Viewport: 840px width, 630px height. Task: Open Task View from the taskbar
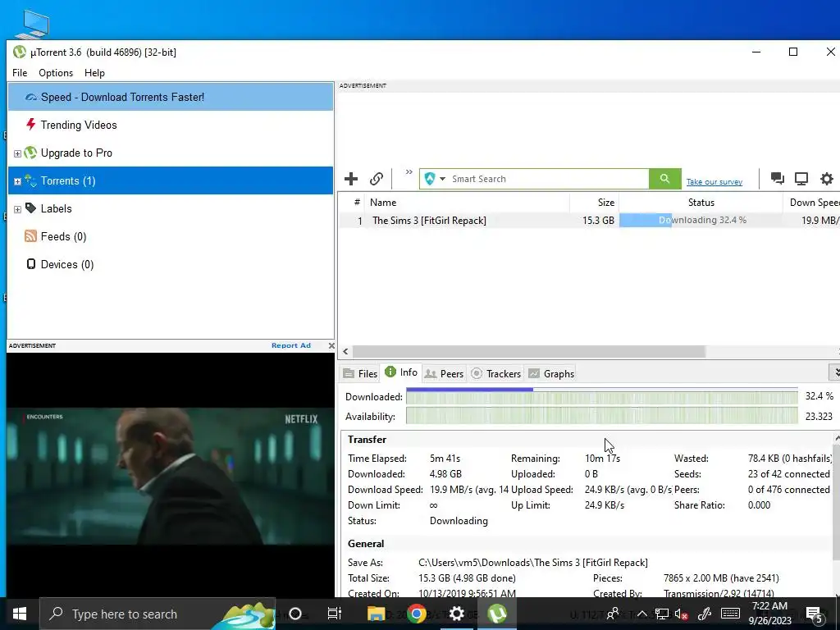335,614
